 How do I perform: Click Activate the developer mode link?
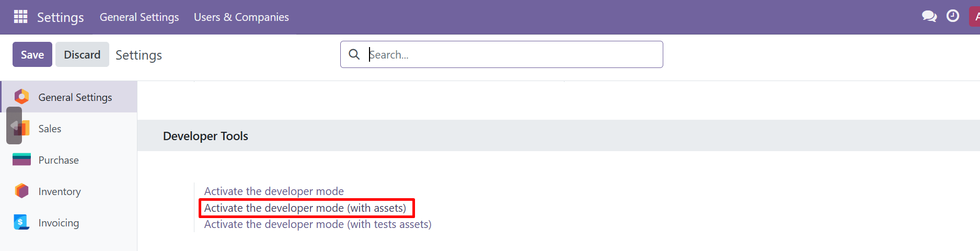click(274, 191)
